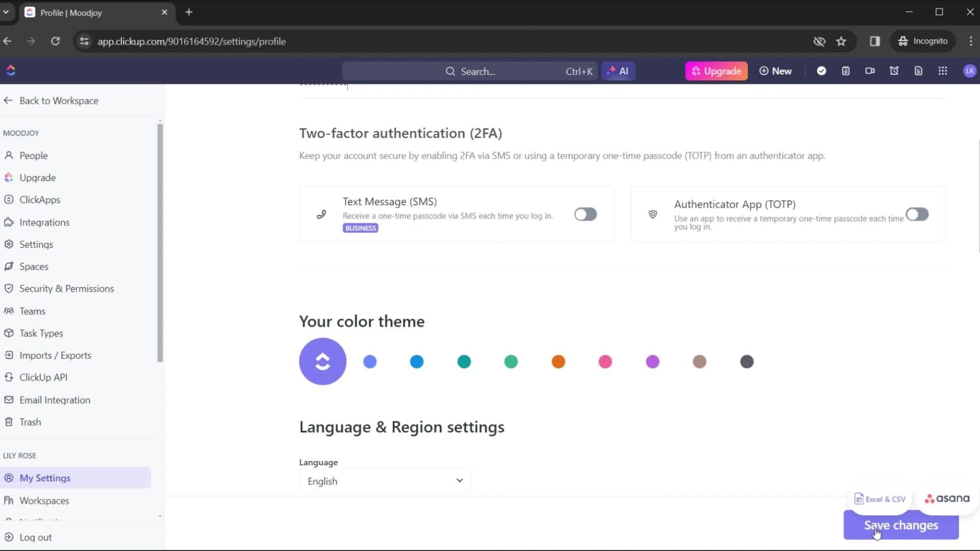Select the teal theme color
Viewport: 980px width, 551px height.
pyautogui.click(x=464, y=362)
